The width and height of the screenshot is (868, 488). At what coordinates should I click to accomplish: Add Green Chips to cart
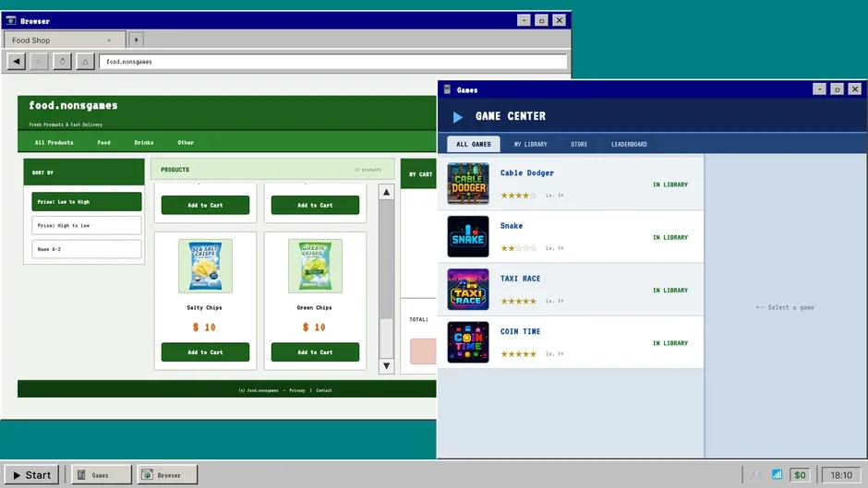315,351
